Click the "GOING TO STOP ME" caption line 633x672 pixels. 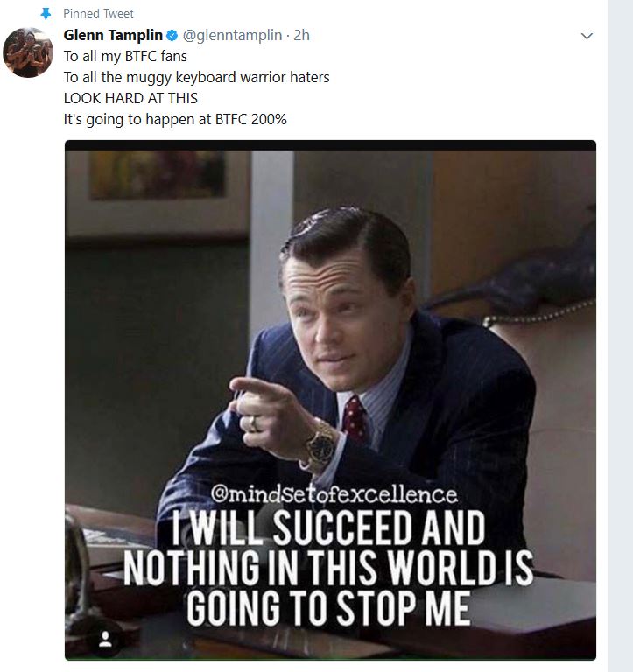pyautogui.click(x=328, y=609)
